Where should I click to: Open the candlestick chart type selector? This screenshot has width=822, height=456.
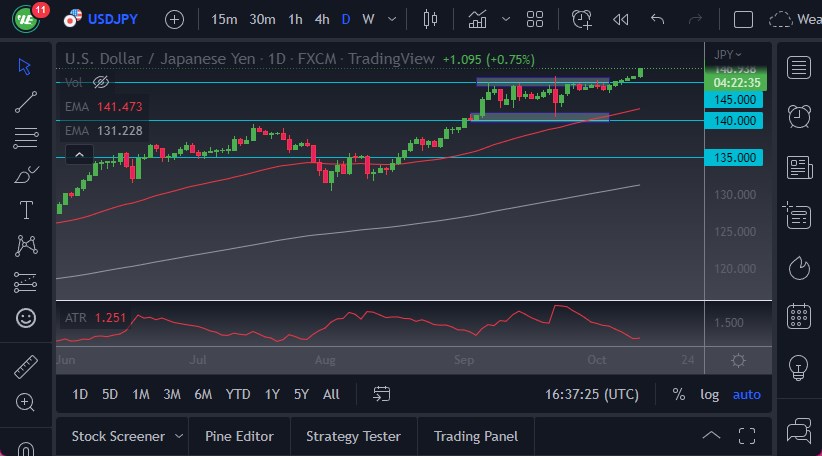[430, 19]
